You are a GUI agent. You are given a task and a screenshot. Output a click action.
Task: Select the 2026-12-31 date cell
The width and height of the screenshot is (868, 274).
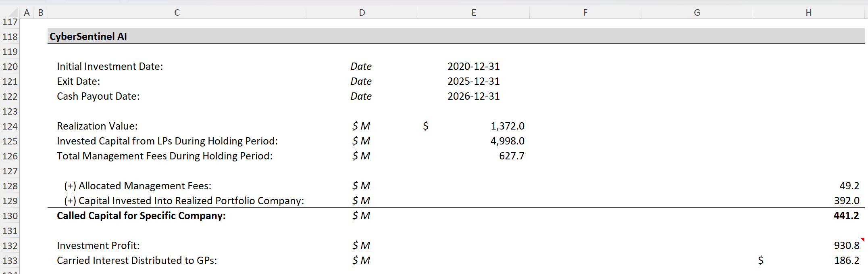pos(474,96)
